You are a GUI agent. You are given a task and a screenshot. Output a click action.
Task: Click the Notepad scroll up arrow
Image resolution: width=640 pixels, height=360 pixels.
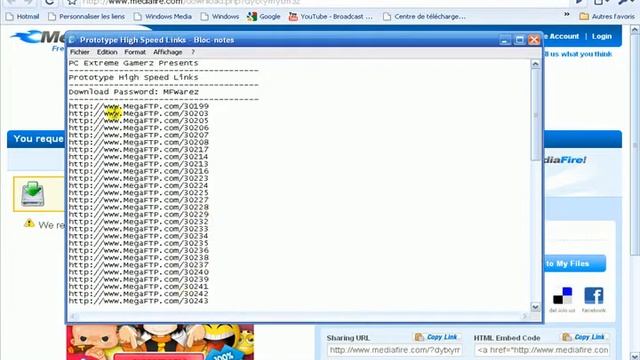point(536,64)
